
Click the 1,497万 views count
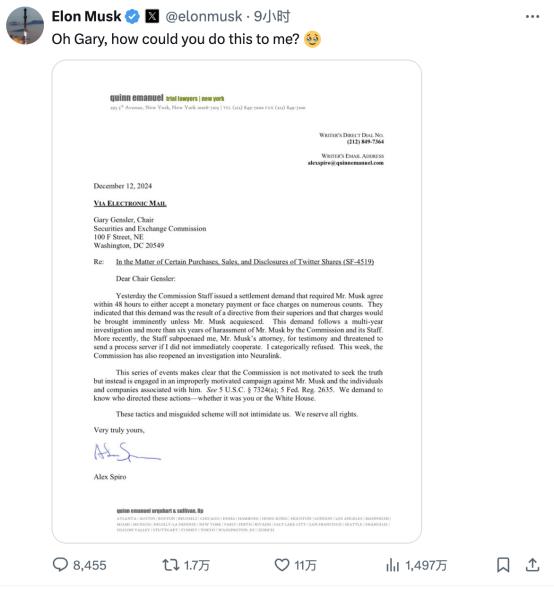point(426,565)
